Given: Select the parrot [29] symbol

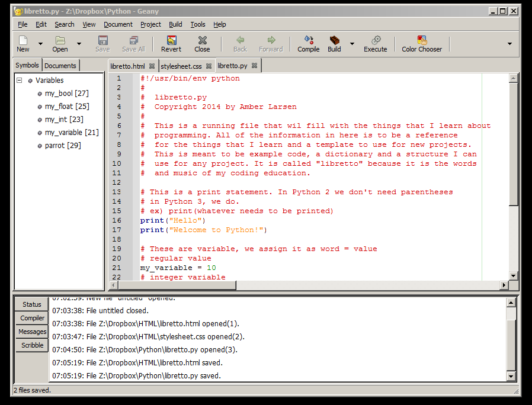Looking at the screenshot, I should [63, 146].
